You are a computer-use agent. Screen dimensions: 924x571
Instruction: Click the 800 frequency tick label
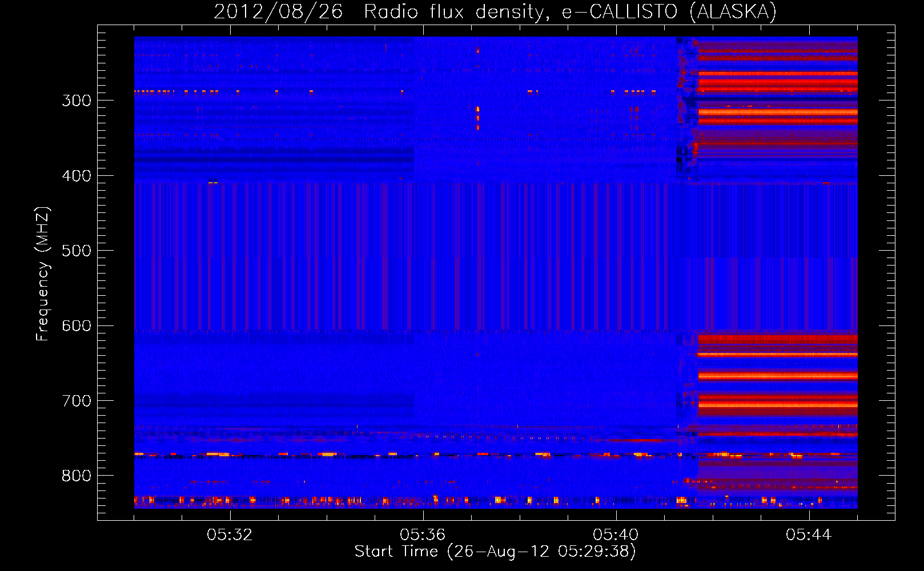[x=77, y=476]
